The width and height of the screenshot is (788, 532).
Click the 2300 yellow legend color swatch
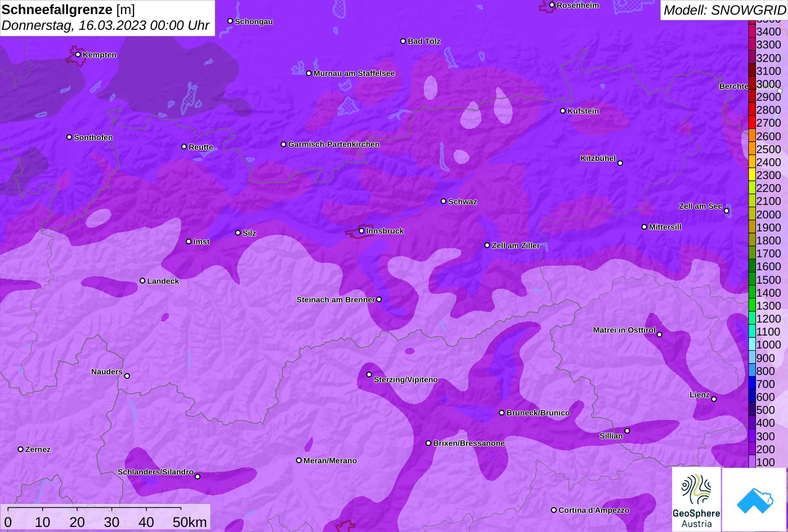(752, 175)
